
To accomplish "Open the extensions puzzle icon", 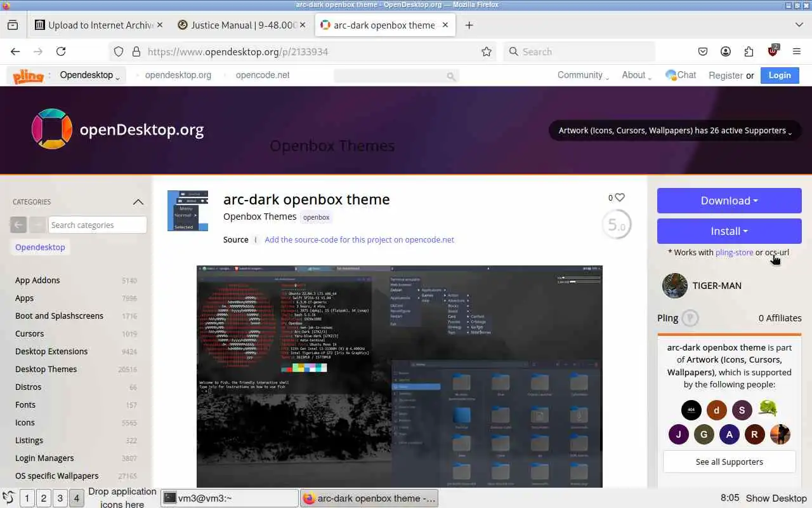I will [749, 51].
